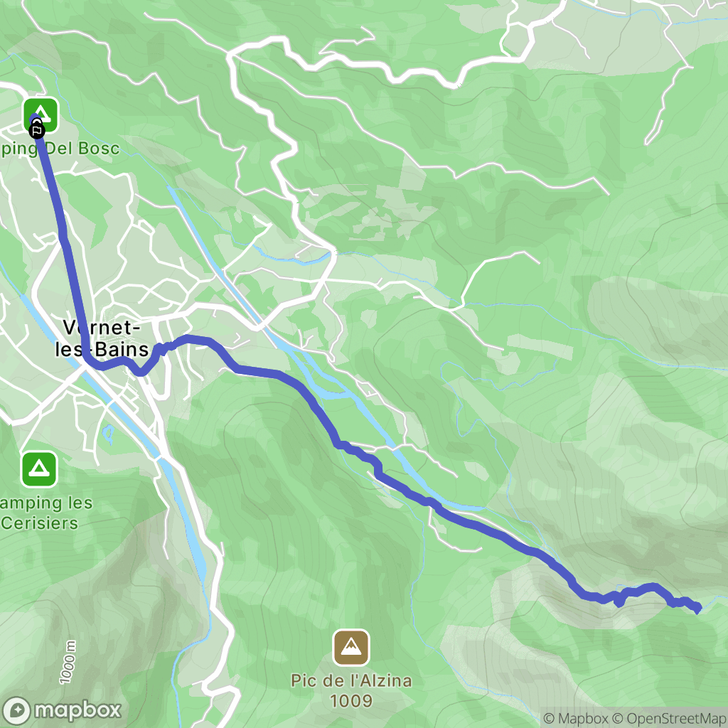The image size is (728, 728).
Task: Click the 1000 m contour line label
Action: tap(68, 662)
